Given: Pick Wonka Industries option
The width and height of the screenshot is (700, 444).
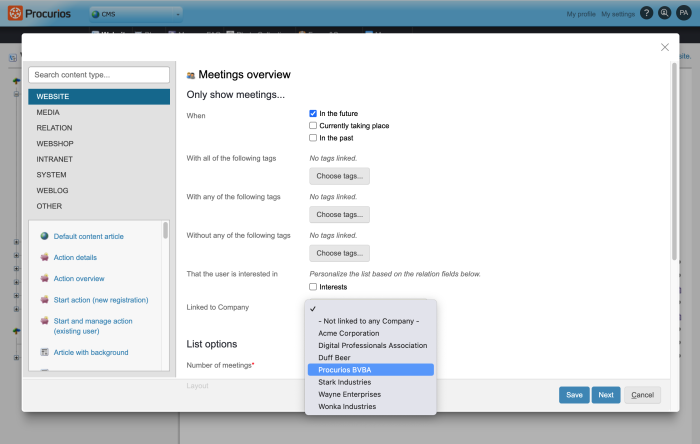Looking at the screenshot, I should pos(371,407).
